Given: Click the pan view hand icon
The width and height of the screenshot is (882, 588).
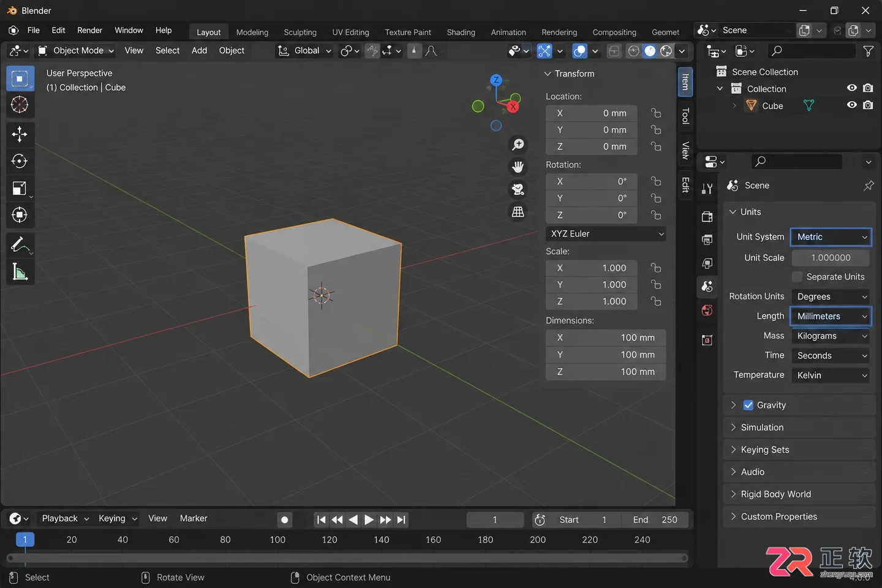Looking at the screenshot, I should pyautogui.click(x=518, y=167).
